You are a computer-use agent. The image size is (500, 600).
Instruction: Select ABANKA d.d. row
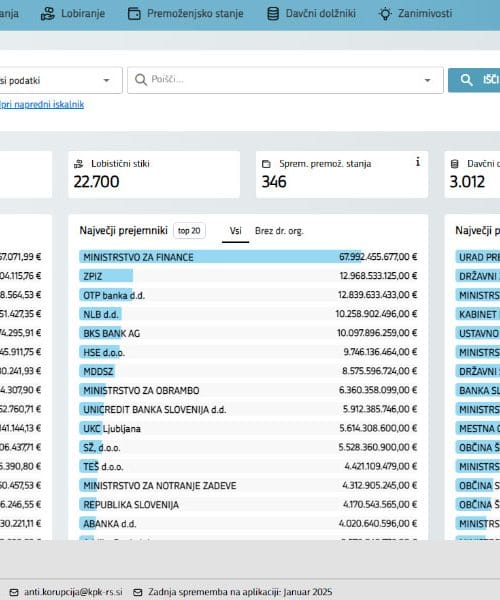[248, 523]
